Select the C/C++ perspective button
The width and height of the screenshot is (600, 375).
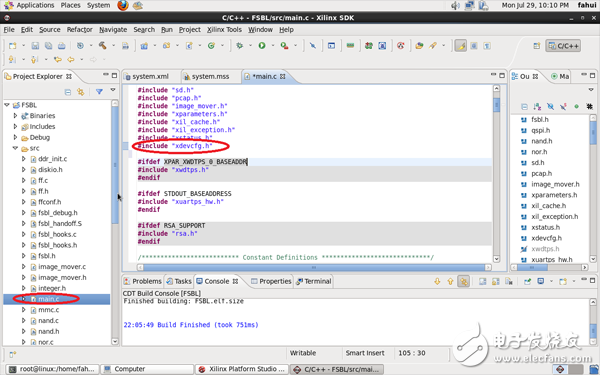pos(563,46)
